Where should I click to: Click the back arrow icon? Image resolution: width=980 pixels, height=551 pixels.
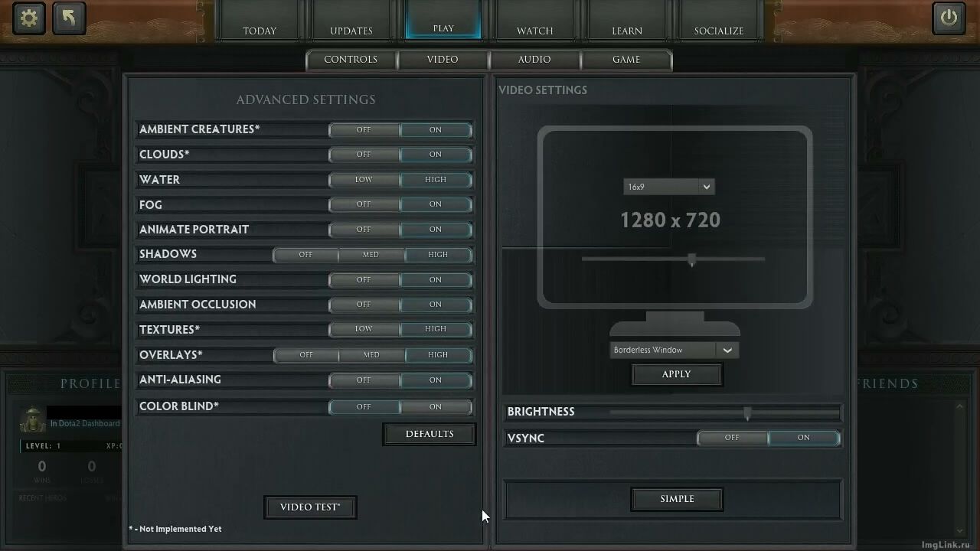(69, 18)
